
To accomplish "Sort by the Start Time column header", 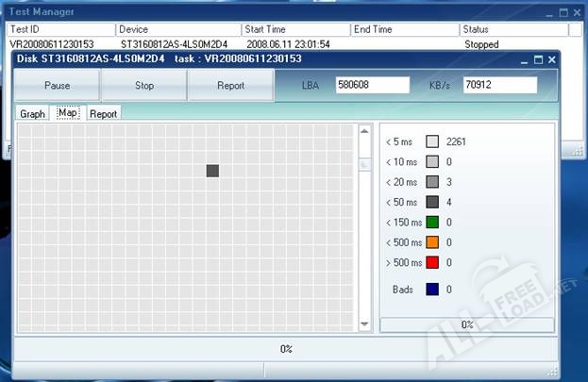I will click(295, 29).
